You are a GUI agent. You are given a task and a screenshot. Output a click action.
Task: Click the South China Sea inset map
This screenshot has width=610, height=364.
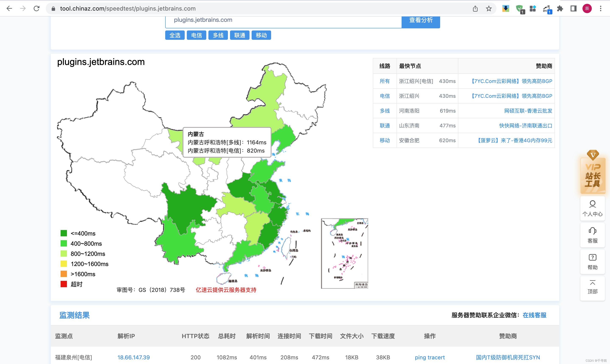click(x=344, y=253)
